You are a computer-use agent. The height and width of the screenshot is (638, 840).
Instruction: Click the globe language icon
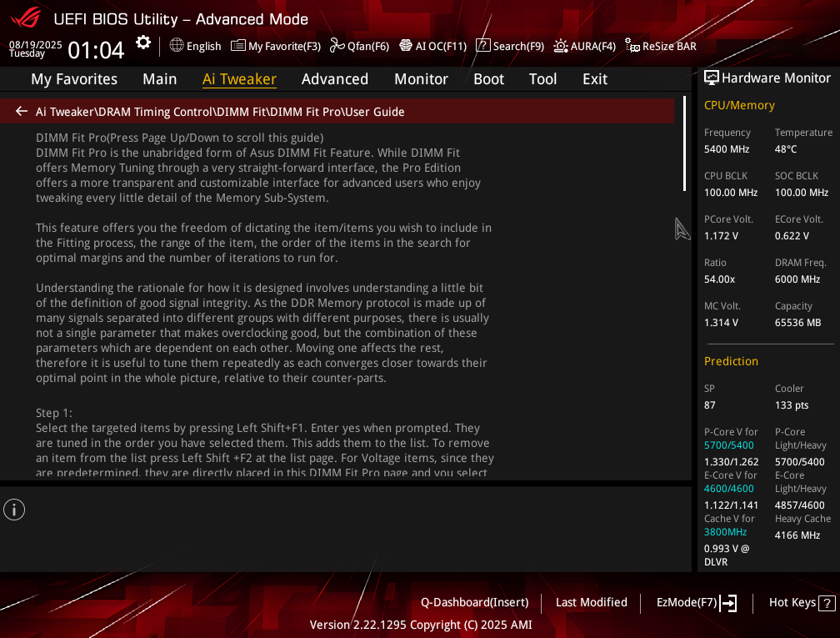click(177, 46)
